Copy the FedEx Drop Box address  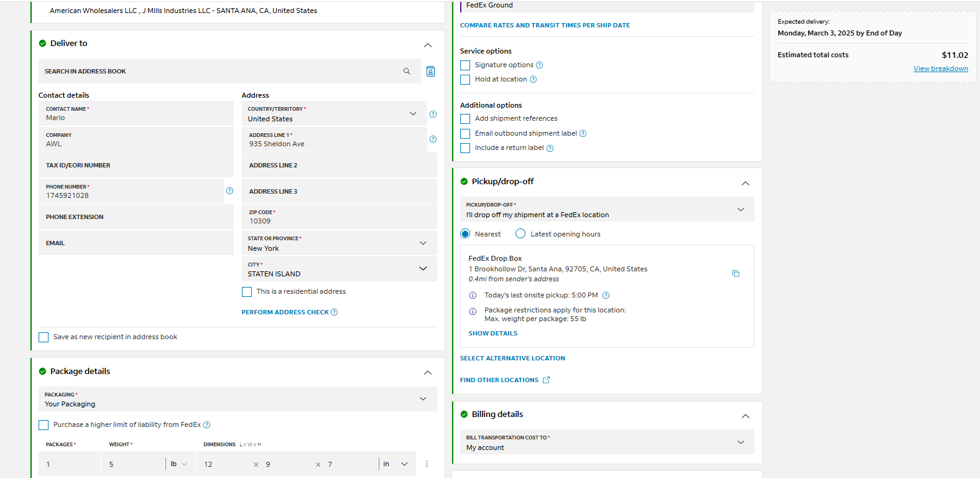coord(736,273)
